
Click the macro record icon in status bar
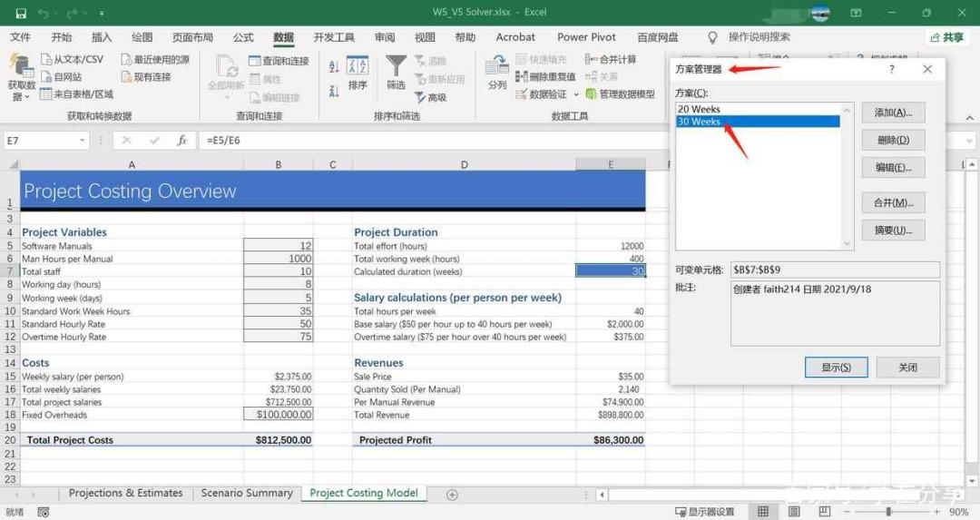(44, 513)
